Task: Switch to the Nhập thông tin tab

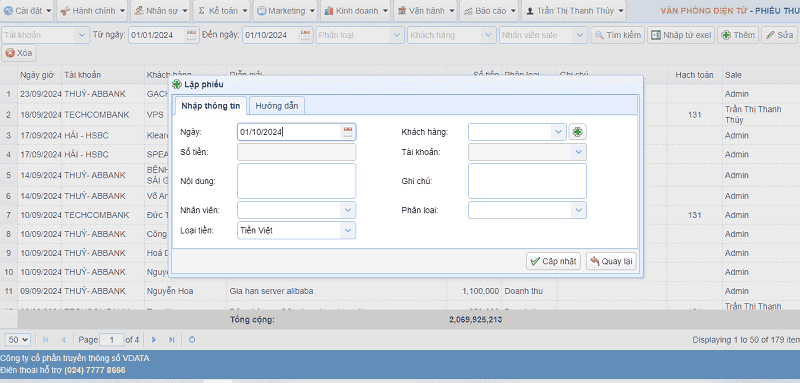Action: click(211, 106)
